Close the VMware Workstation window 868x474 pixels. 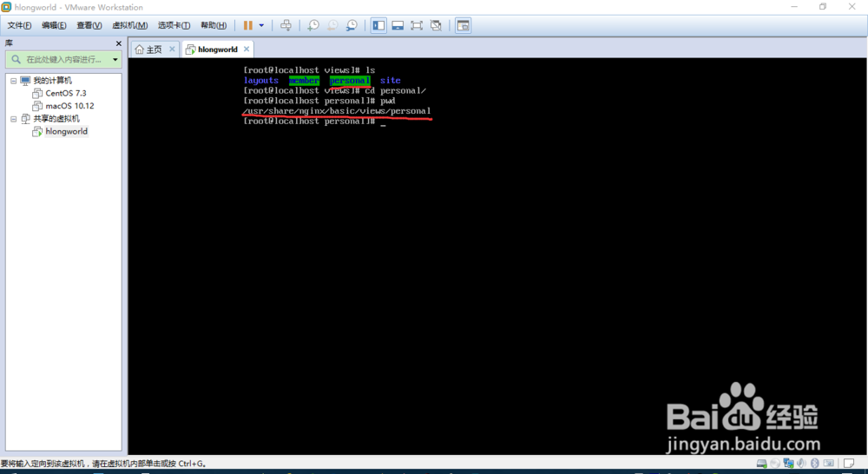pyautogui.click(x=852, y=7)
